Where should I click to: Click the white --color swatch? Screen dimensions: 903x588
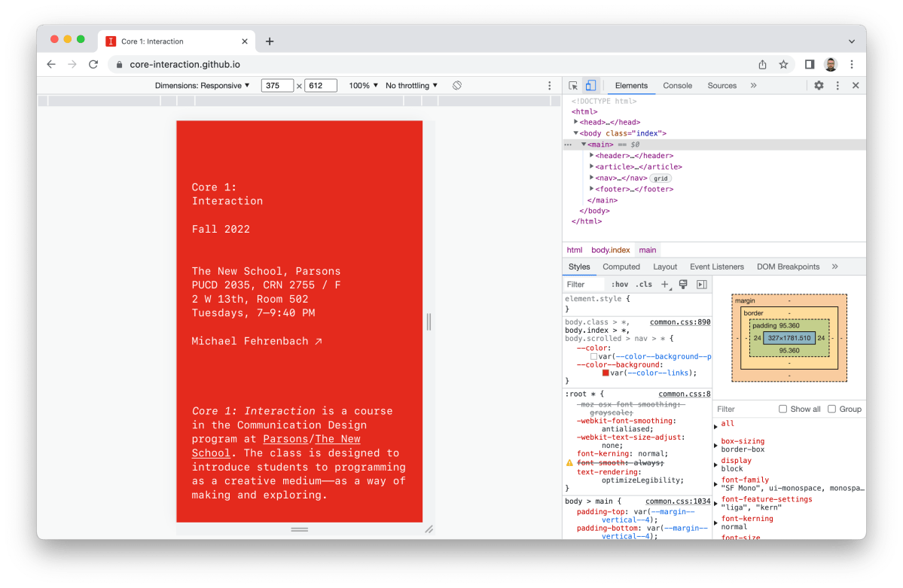(x=593, y=357)
